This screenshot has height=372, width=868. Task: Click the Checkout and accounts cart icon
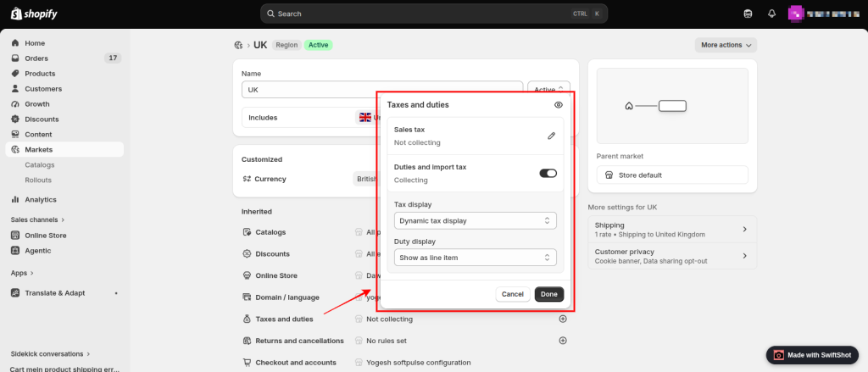(247, 363)
